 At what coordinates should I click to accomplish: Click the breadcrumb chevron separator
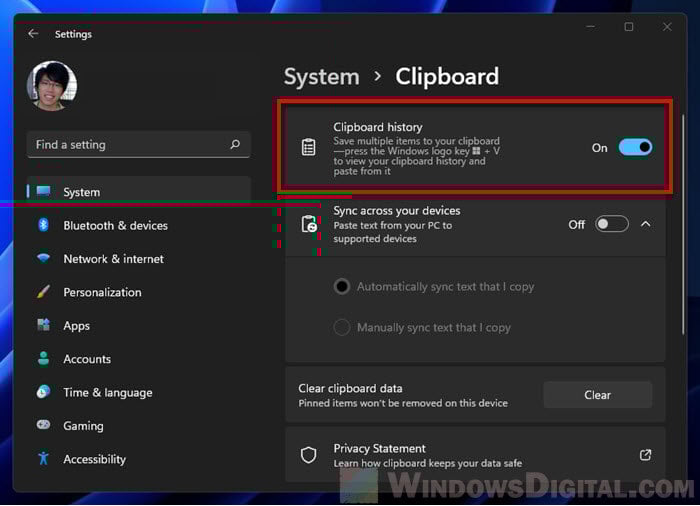pyautogui.click(x=378, y=76)
